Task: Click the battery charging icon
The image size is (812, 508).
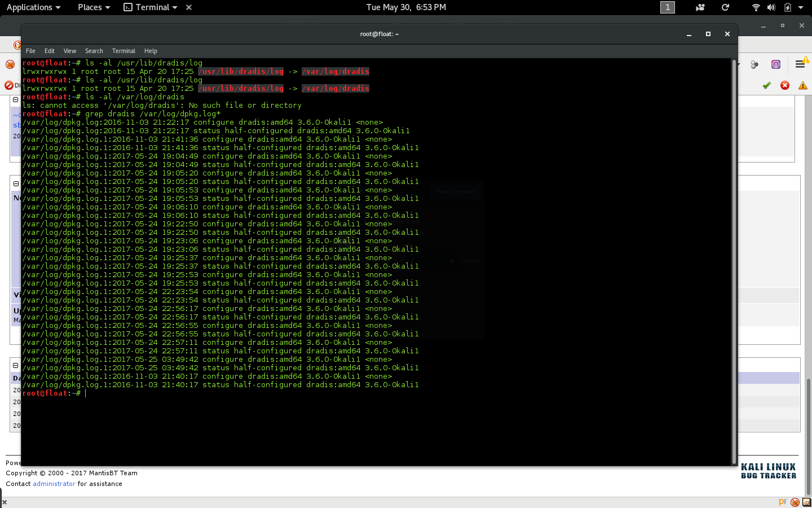Action: (x=787, y=7)
